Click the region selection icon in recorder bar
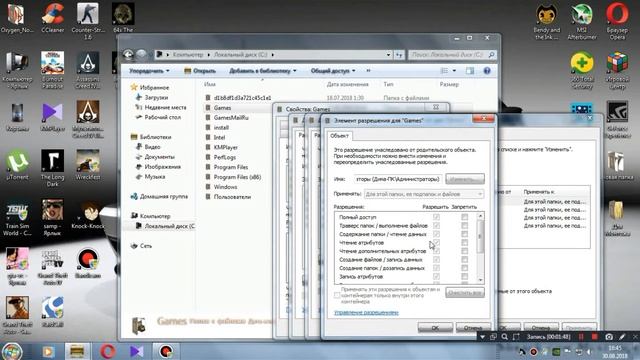 (x=516, y=337)
